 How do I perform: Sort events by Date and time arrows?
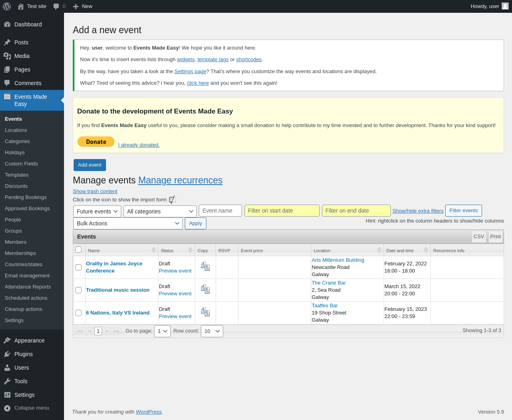tap(426, 250)
